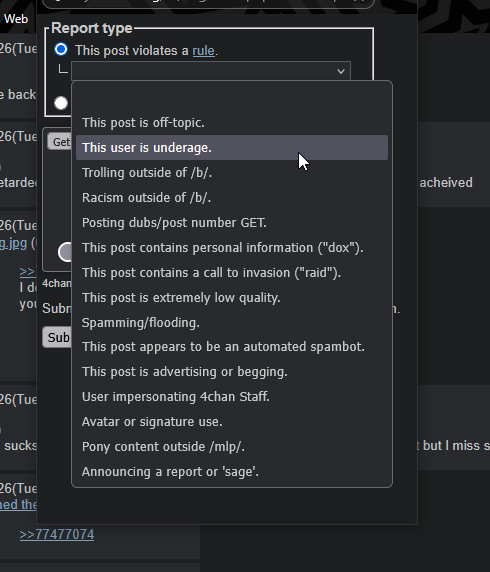
Task: Choose the automated spambot option
Action: (x=232, y=347)
